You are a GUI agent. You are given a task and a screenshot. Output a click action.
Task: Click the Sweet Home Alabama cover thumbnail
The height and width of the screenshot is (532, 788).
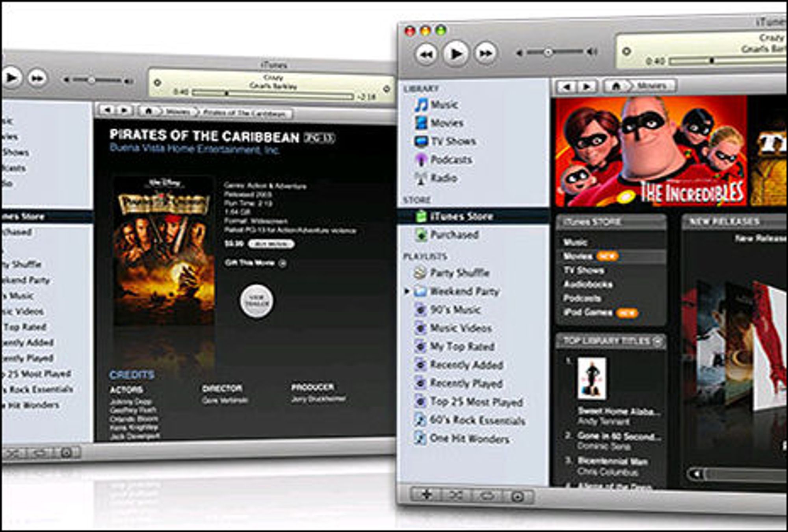[x=592, y=378]
